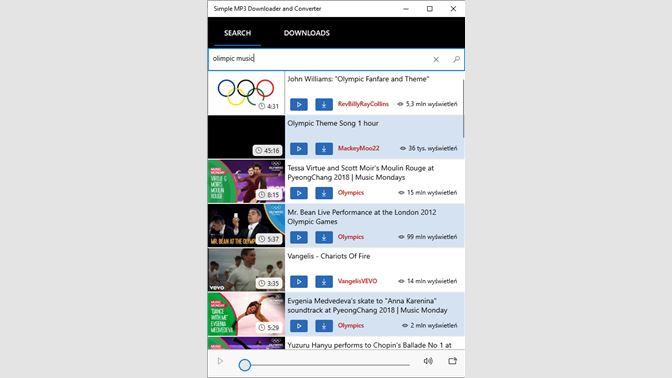This screenshot has width=672, height=378.
Task: Toggle the volume speaker icon
Action: [428, 361]
